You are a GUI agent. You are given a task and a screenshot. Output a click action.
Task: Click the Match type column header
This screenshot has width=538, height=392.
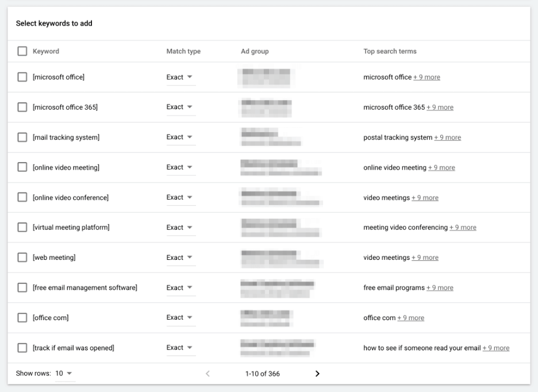coord(183,51)
